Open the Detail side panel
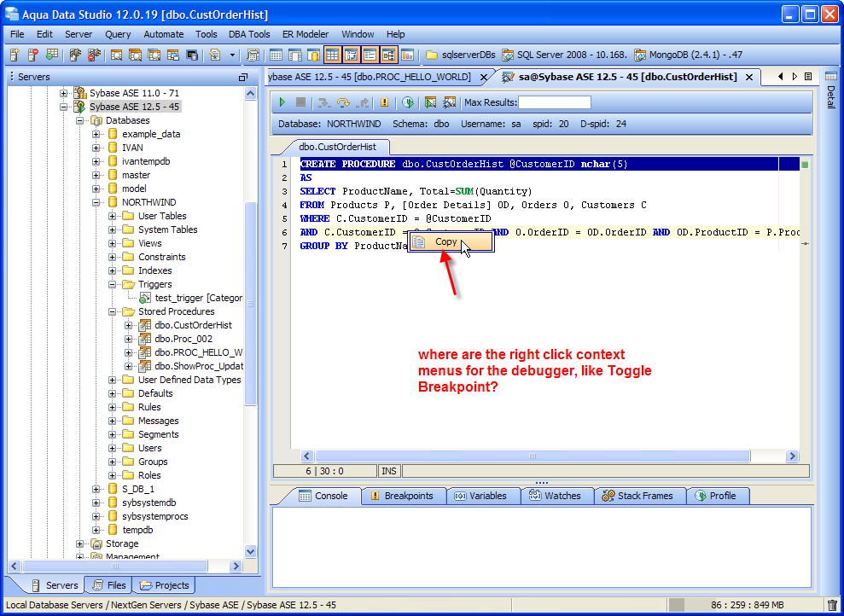This screenshot has height=616, width=844. pyautogui.click(x=830, y=90)
